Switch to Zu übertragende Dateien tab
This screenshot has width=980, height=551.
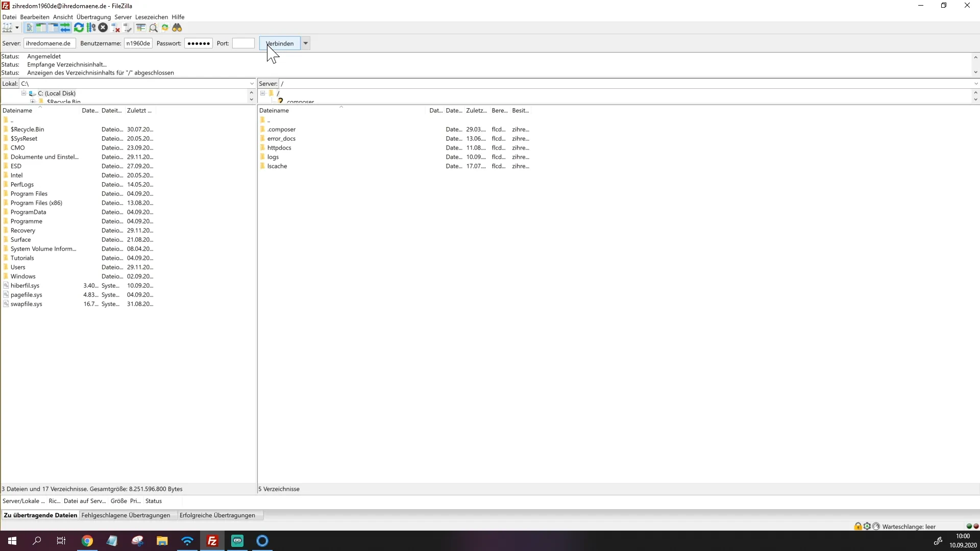pyautogui.click(x=40, y=515)
